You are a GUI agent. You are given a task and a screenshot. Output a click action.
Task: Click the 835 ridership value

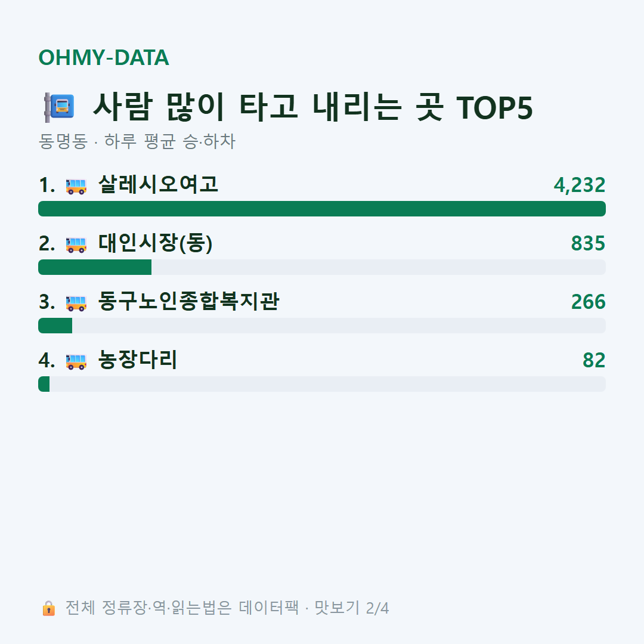pyautogui.click(x=588, y=243)
